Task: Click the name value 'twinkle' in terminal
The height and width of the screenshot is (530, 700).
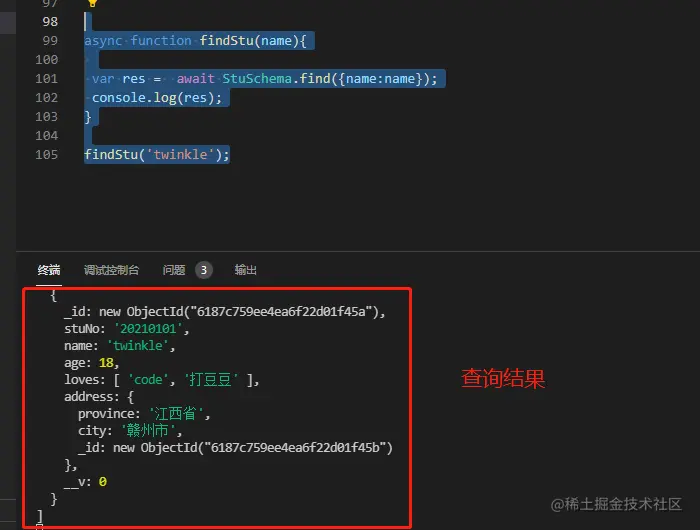Action: (x=138, y=346)
